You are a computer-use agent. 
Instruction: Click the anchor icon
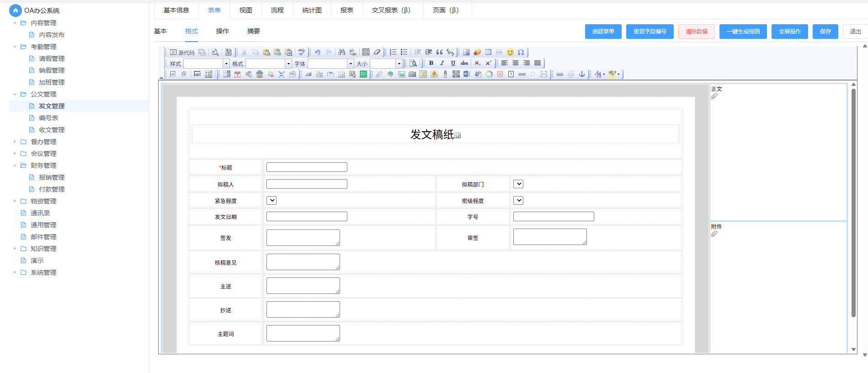[582, 74]
